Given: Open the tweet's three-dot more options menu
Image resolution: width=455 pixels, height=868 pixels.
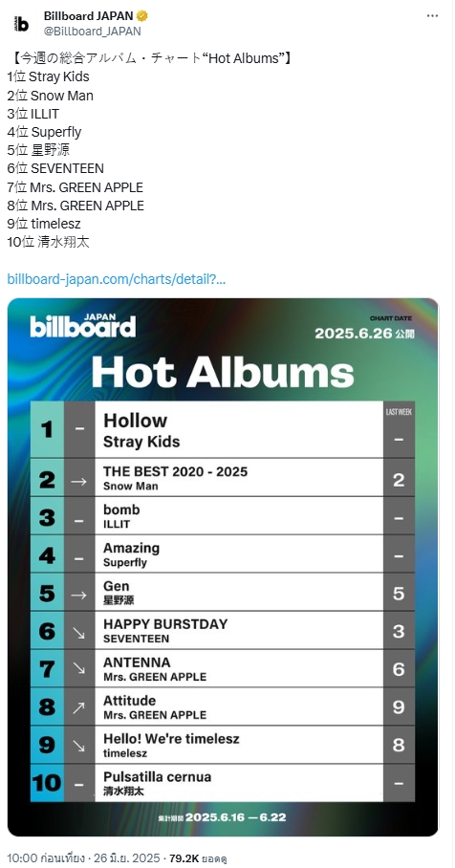Looking at the screenshot, I should click(432, 15).
